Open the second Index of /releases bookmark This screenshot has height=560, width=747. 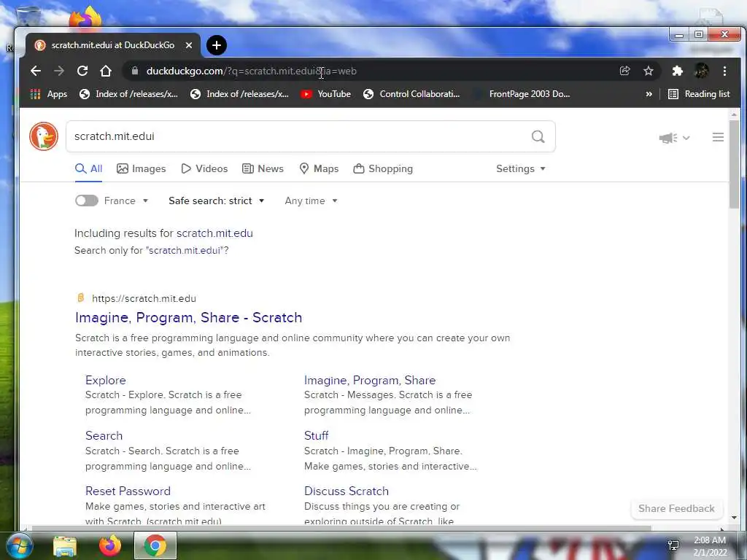pos(239,94)
